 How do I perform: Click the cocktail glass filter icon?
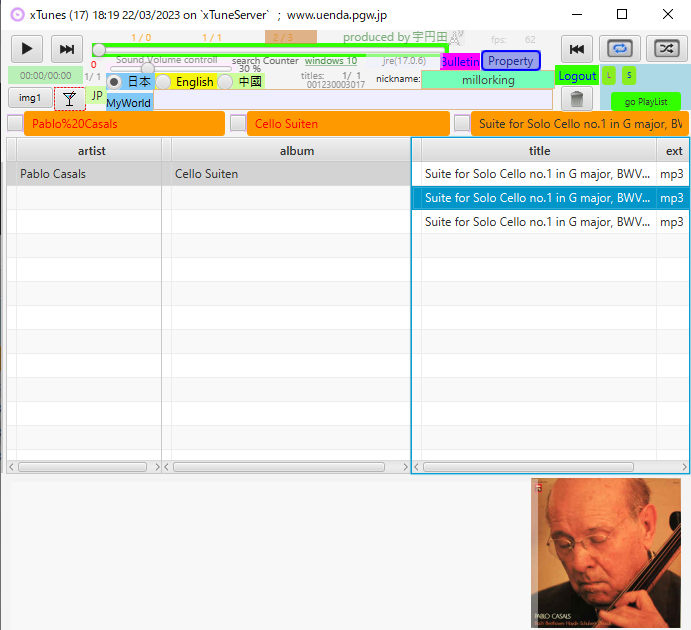click(x=69, y=98)
